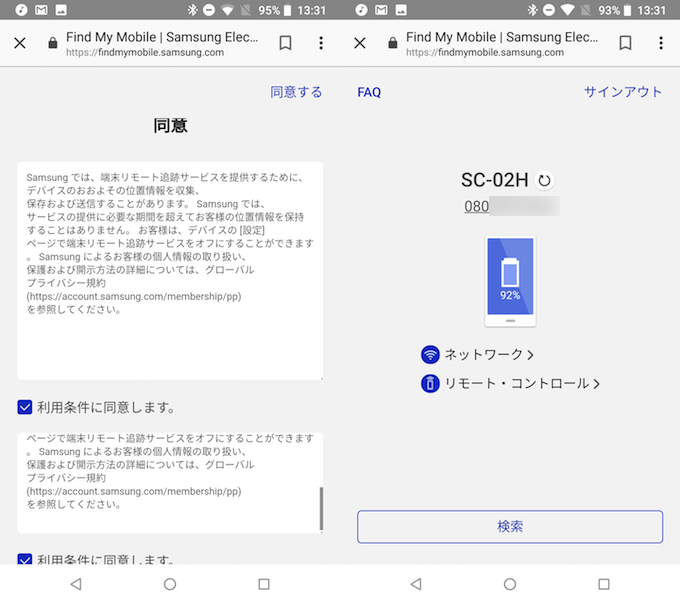Tap the Wi-Fi network icon
This screenshot has width=680, height=604.
430,355
